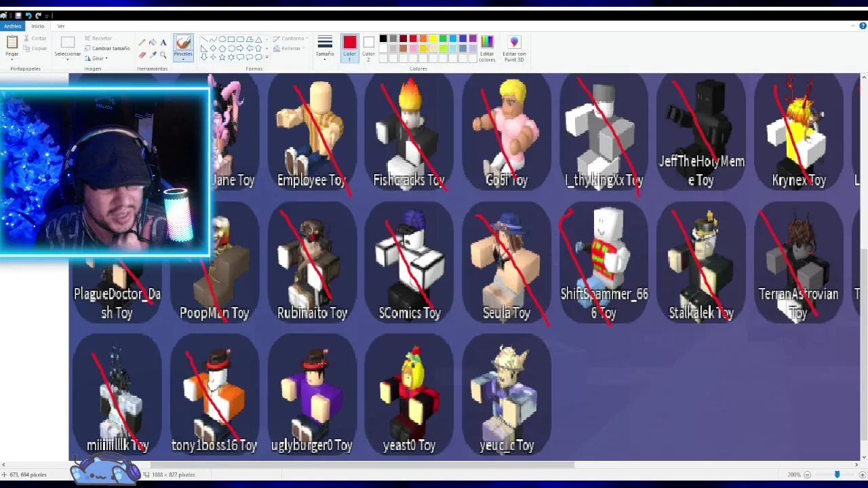Viewport: 868px width, 488px height.
Task: Pick the orange color swatch
Action: pyautogui.click(x=423, y=39)
